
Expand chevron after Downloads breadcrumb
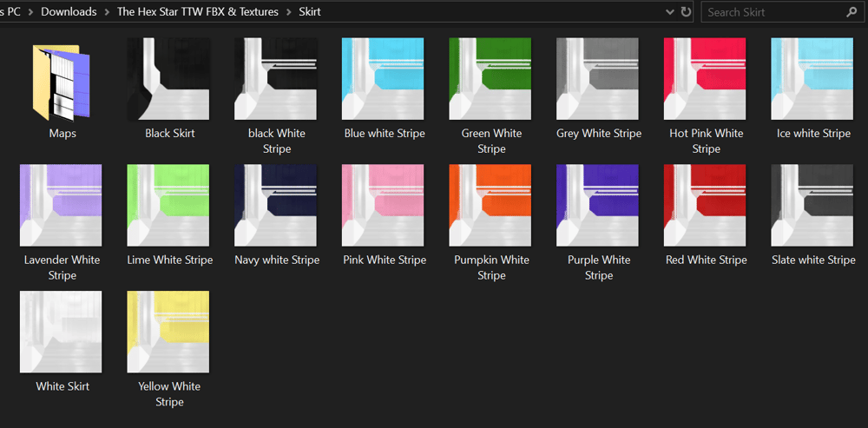point(107,11)
